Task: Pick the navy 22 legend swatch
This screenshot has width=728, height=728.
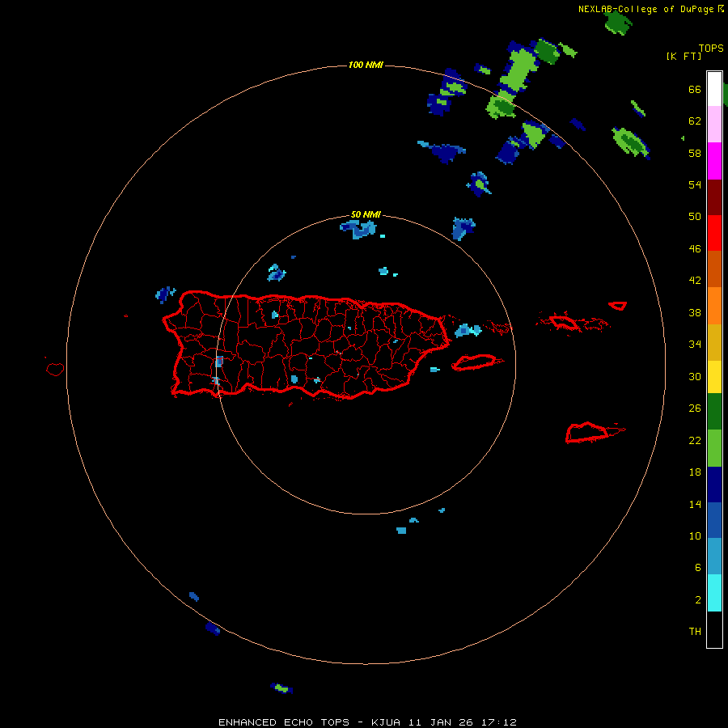Action: pos(714,485)
